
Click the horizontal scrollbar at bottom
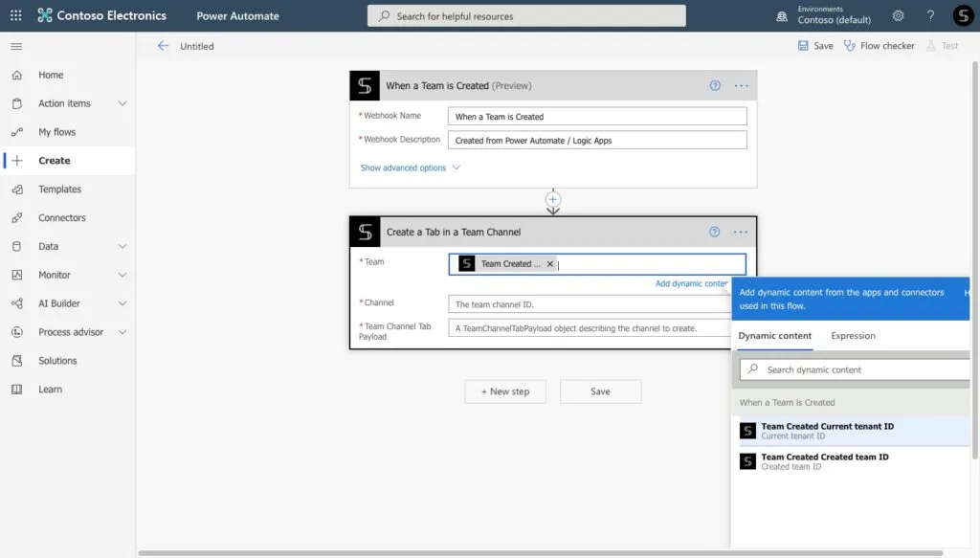540,553
